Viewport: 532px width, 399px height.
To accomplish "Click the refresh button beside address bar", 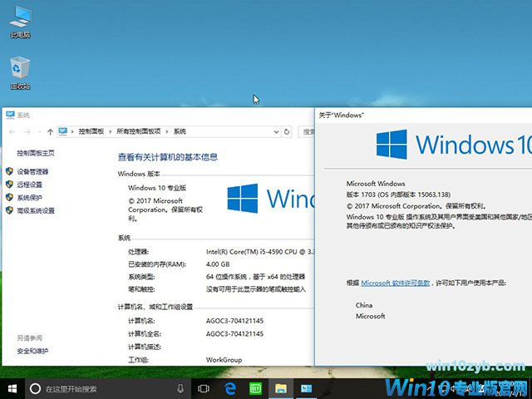I will (287, 131).
